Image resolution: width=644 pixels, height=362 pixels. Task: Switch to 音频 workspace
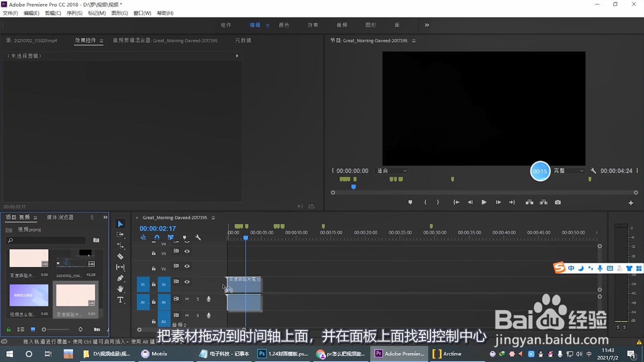pos(342,25)
